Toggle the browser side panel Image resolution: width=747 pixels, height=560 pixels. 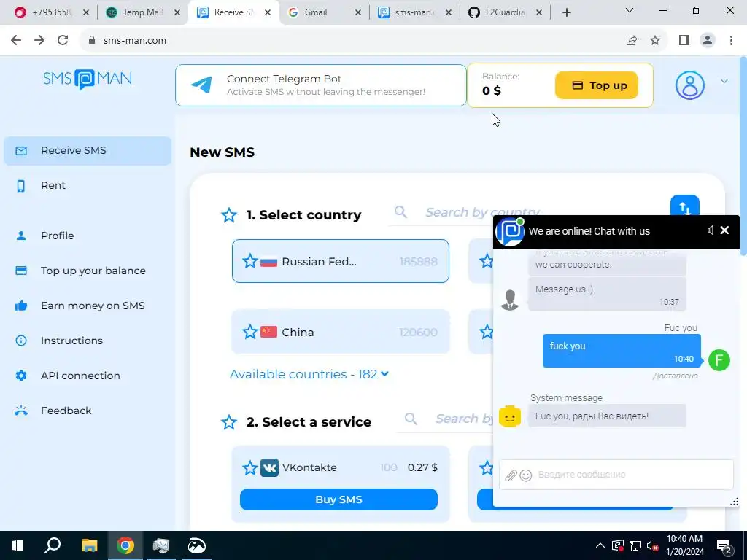coord(684,41)
